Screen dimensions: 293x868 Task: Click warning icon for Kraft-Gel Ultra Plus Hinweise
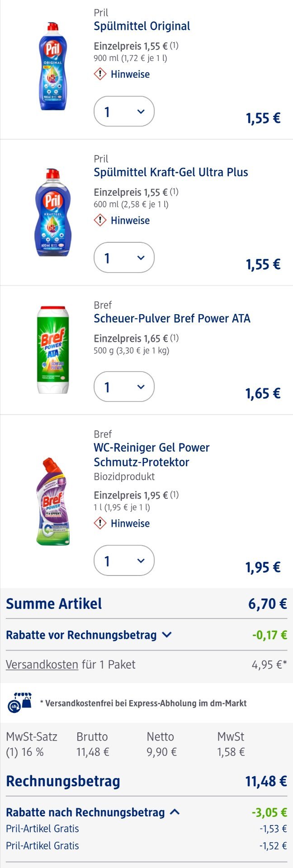100,220
